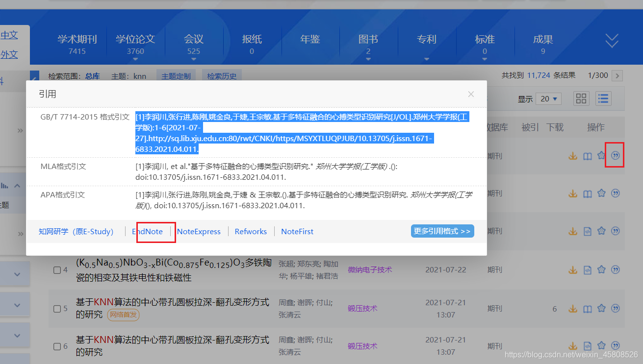Click the 被引 column header
The height and width of the screenshot is (364, 643).
click(x=530, y=127)
